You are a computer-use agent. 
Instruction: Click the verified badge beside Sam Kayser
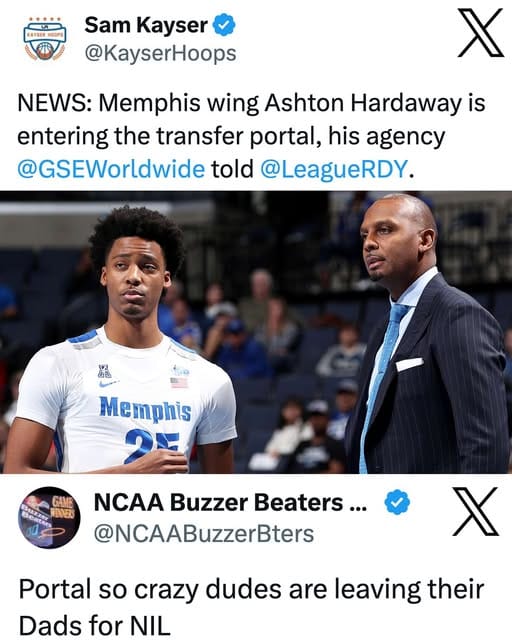pos(224,24)
